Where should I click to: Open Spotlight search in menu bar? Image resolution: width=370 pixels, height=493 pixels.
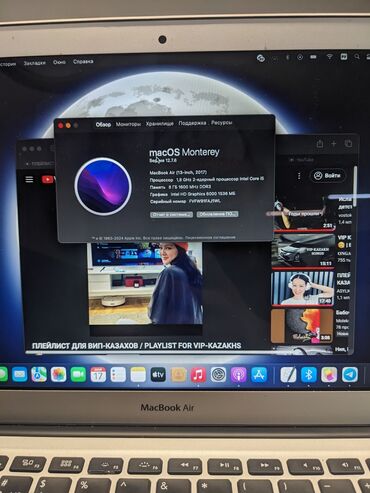pos(357,57)
